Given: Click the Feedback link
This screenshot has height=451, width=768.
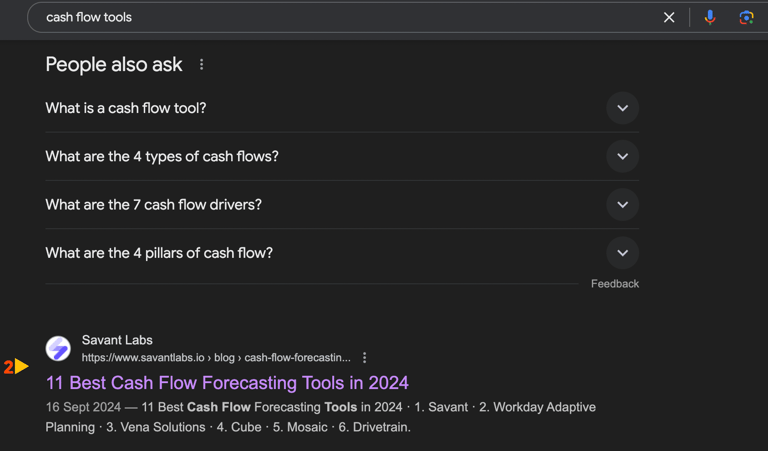Looking at the screenshot, I should 615,284.
